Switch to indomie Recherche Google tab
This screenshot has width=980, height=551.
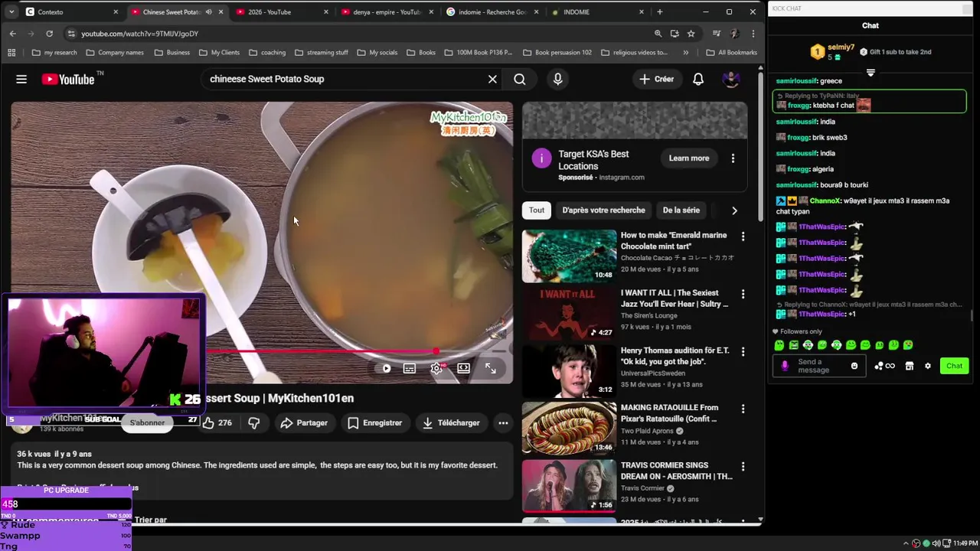[x=492, y=11]
